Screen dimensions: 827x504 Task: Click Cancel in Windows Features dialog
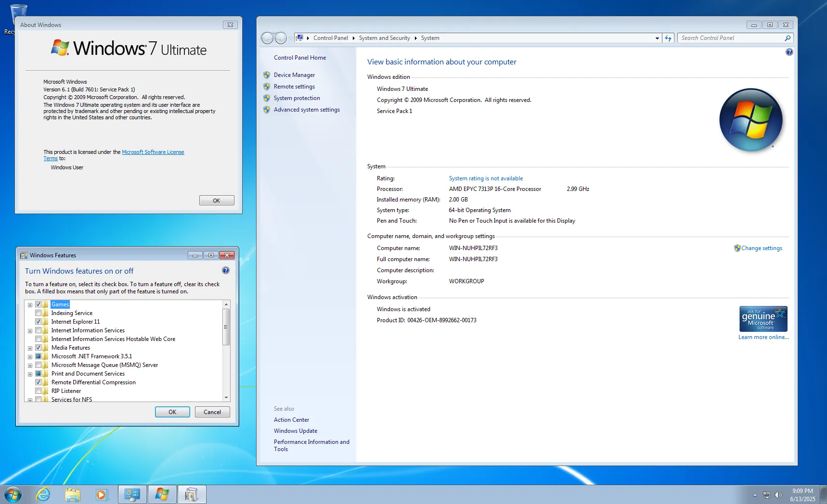click(212, 412)
